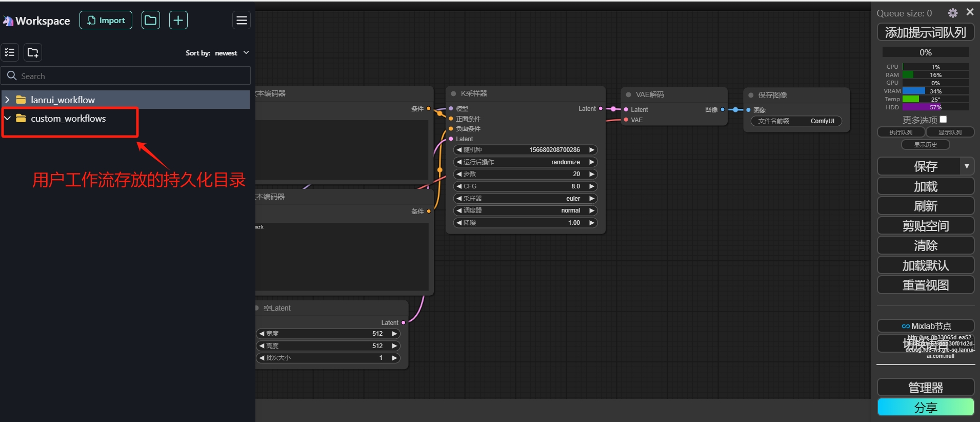Click the new folder icon
This screenshot has width=980, height=422.
[33, 52]
